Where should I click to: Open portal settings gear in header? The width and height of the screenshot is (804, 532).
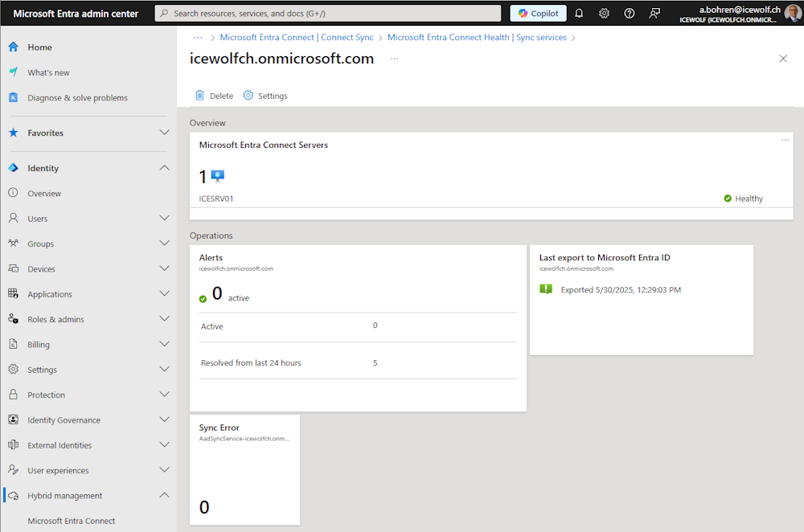pos(604,14)
